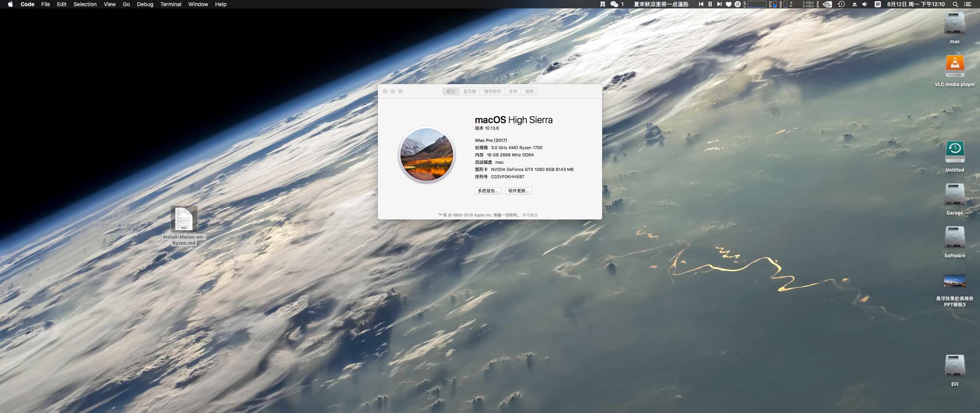Click the 软件更新... button
The width and height of the screenshot is (980, 413).
point(519,191)
